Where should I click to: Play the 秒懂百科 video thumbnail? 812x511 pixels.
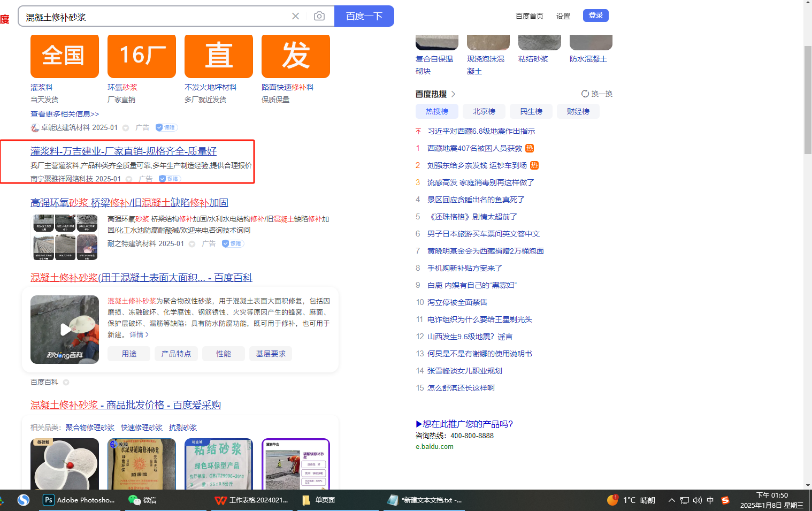pyautogui.click(x=65, y=330)
